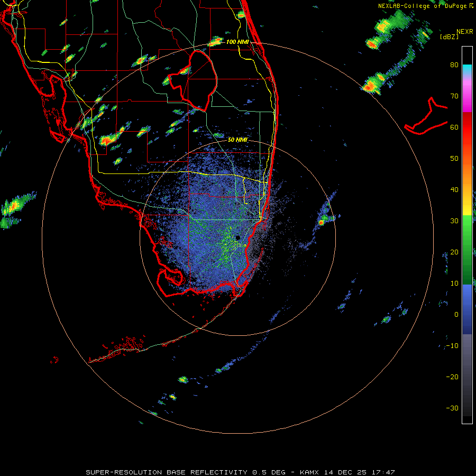Viewport: 476px width, 476px height.
Task: Click the -10 value on the dBZ scale
Action: coord(452,346)
